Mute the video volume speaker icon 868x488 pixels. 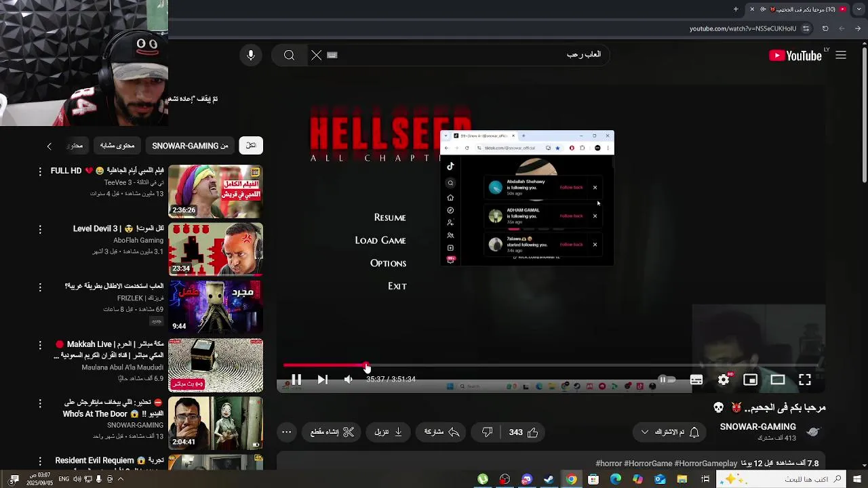point(349,380)
